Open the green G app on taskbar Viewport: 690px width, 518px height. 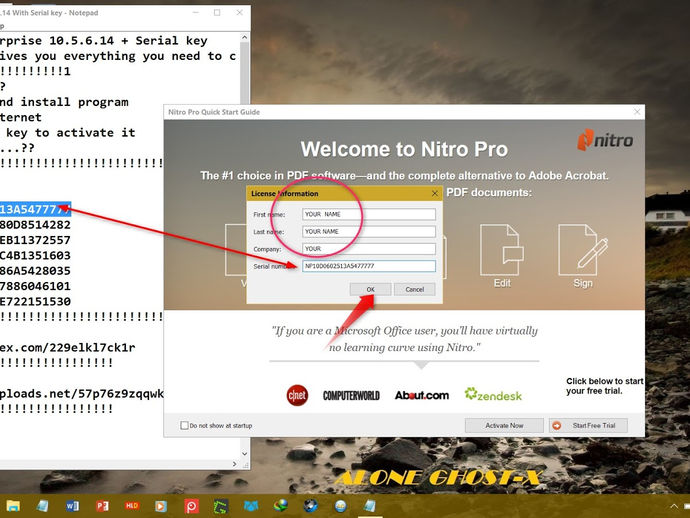click(x=220, y=506)
